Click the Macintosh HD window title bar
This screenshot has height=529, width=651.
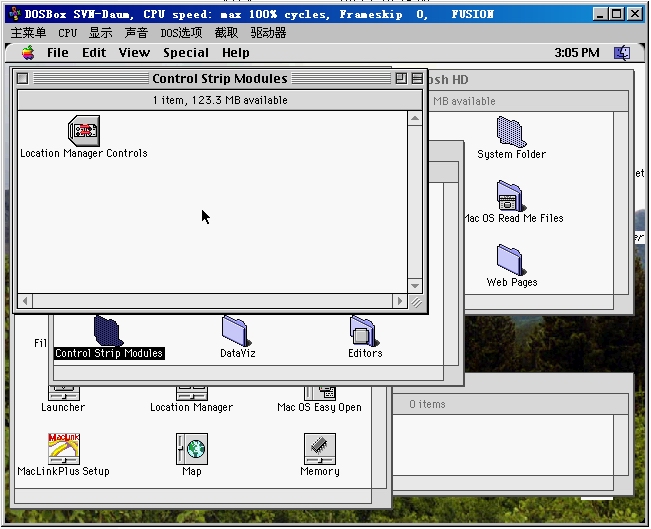(530, 79)
